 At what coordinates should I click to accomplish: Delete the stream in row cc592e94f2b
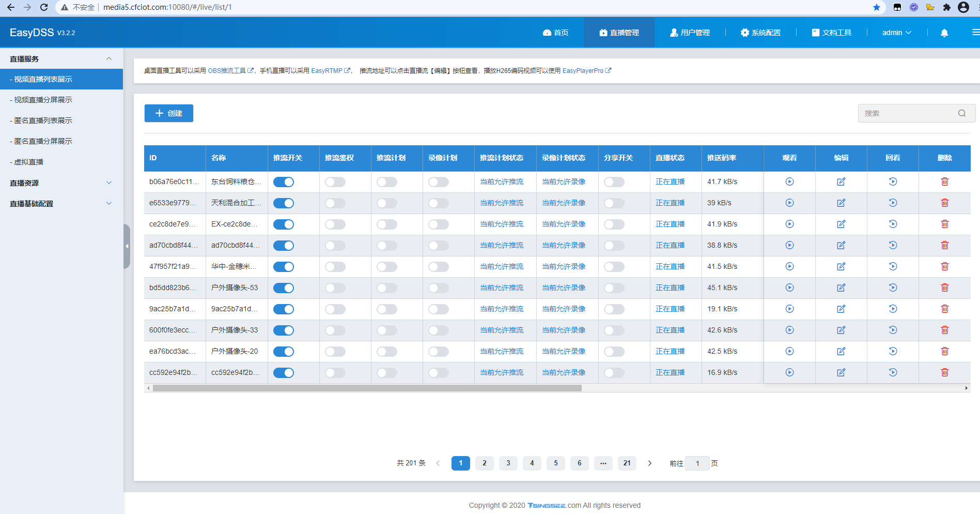coord(944,372)
